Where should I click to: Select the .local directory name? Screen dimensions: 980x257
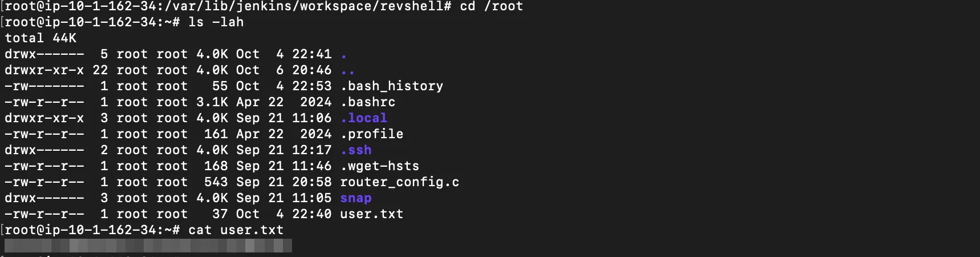(x=364, y=118)
